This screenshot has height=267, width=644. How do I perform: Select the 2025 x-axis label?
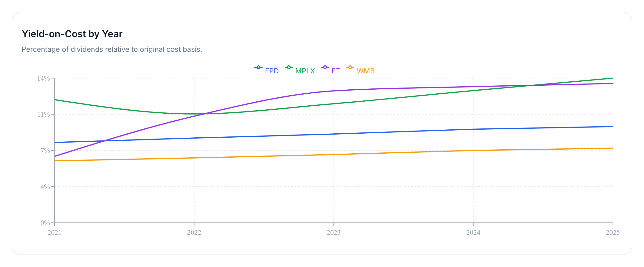pyautogui.click(x=612, y=232)
